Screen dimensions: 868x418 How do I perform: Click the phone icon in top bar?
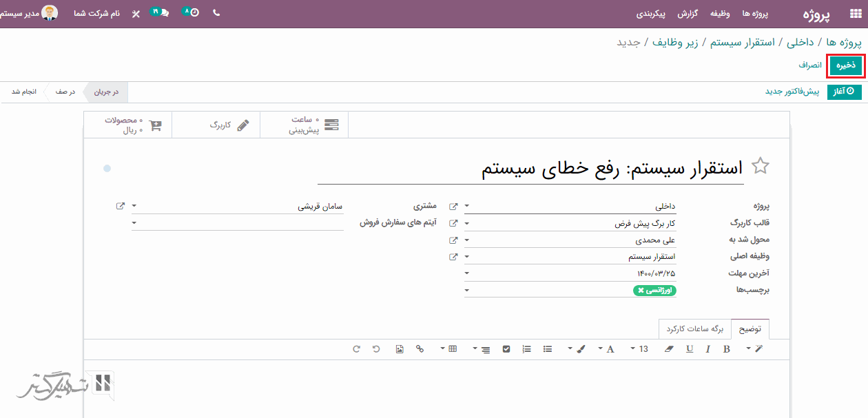[216, 13]
